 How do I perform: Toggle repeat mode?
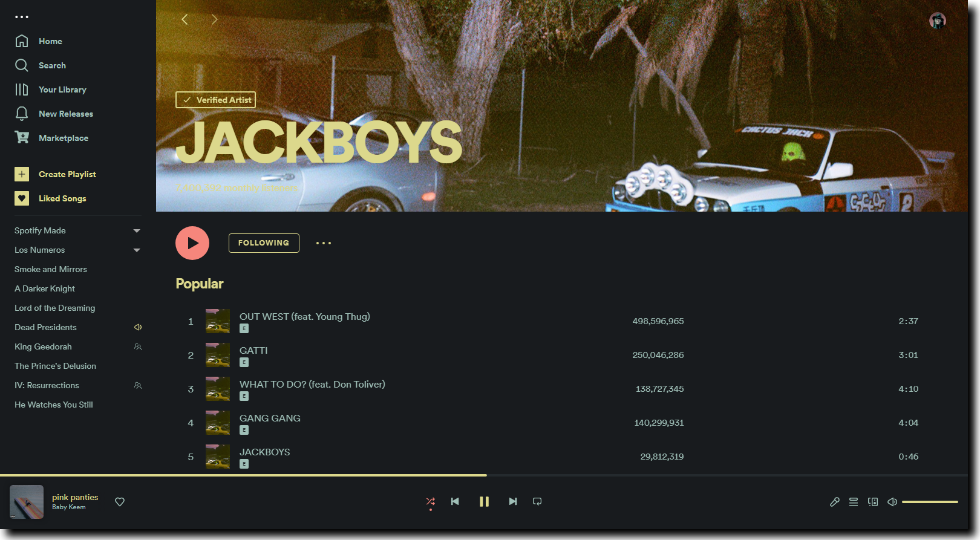(537, 501)
